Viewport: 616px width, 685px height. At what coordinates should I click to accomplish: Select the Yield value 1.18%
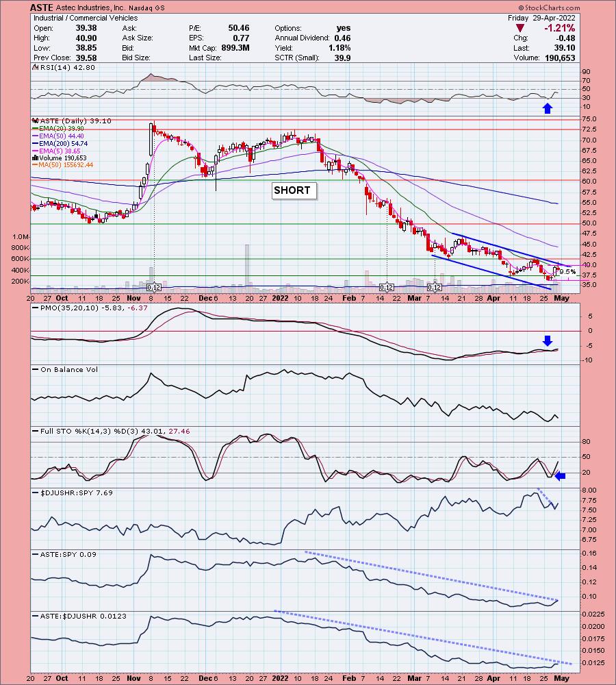click(x=339, y=48)
